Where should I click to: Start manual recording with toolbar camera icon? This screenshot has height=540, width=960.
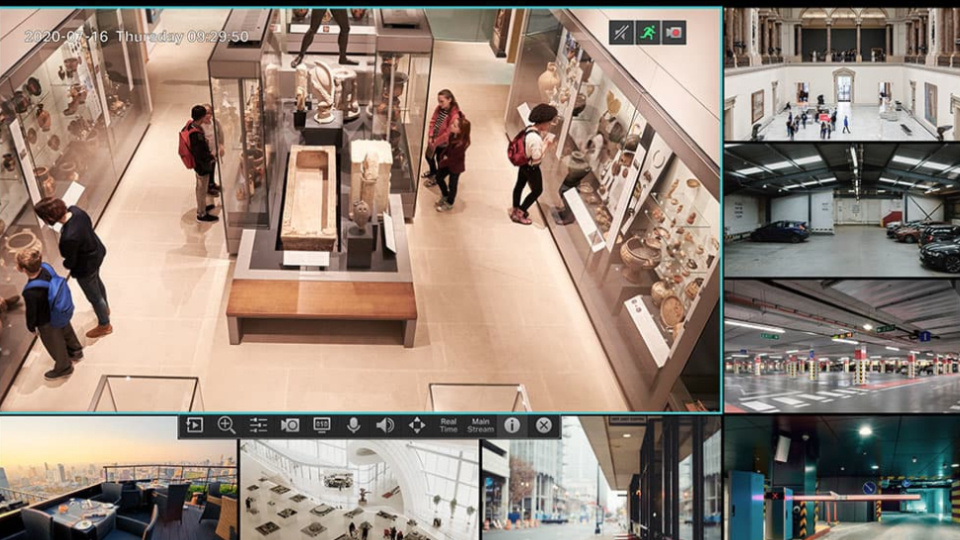point(290,425)
